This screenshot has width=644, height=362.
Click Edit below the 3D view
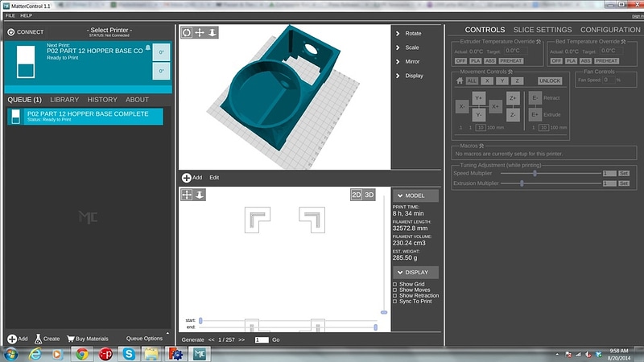point(214,178)
